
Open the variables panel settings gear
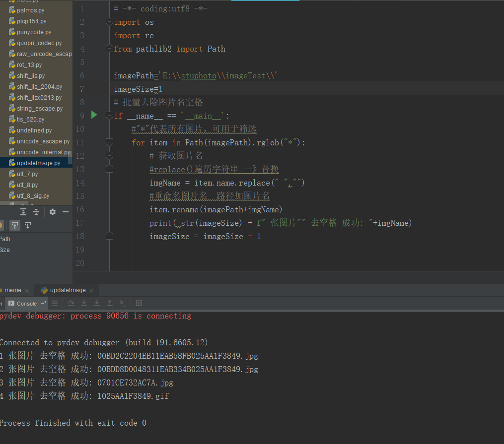pos(52,211)
